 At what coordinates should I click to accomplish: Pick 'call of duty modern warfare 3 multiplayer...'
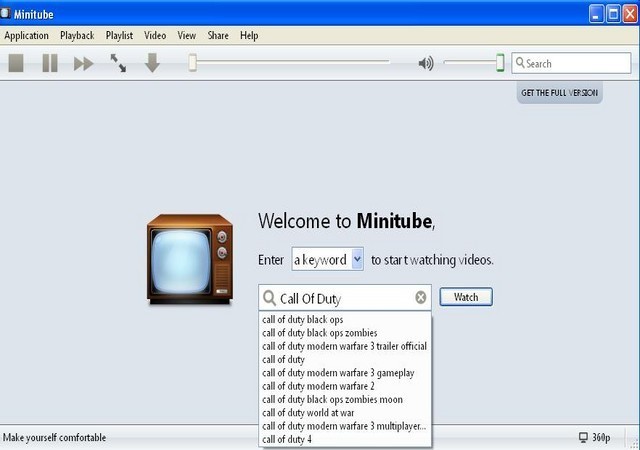pyautogui.click(x=345, y=426)
